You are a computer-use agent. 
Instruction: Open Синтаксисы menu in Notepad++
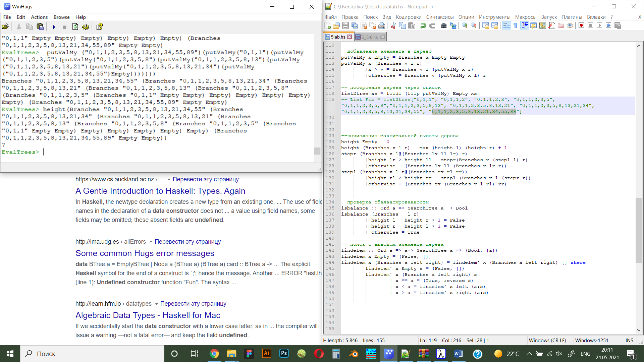(440, 17)
